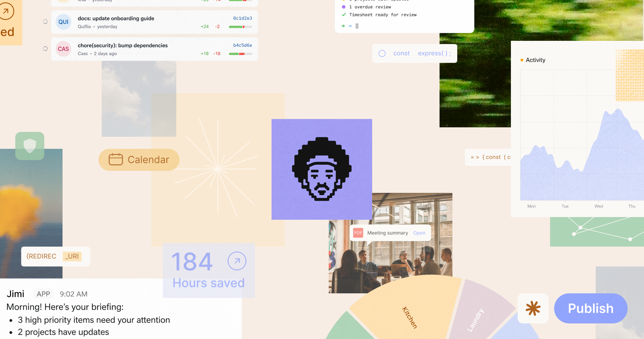This screenshot has height=339, width=644.
Task: Open the Calendar pill button
Action: [139, 160]
